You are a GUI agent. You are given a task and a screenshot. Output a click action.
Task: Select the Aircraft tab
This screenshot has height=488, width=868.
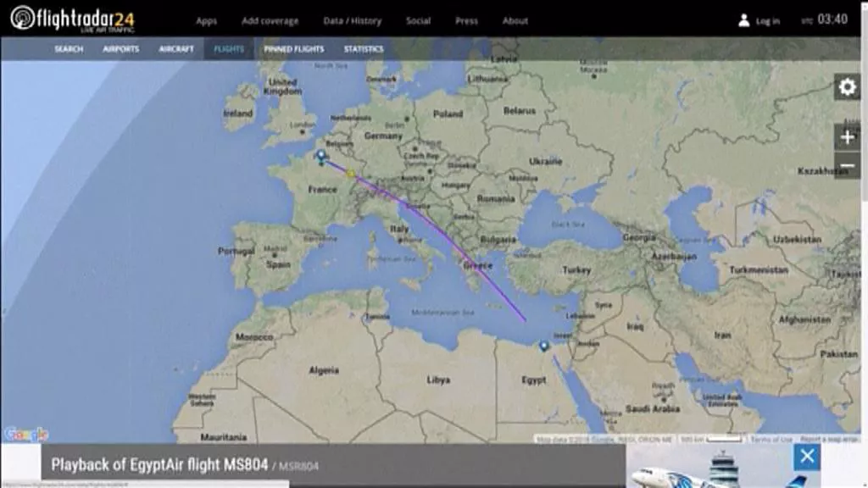[176, 49]
